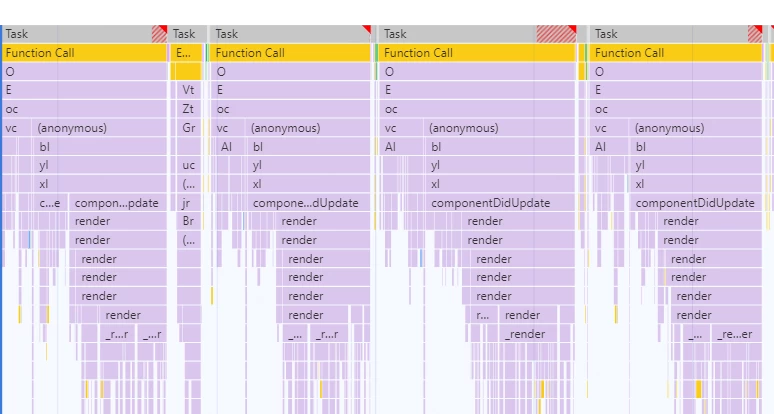The height and width of the screenshot is (414, 774).
Task: Select the 'Zt' call frame
Action: [188, 109]
